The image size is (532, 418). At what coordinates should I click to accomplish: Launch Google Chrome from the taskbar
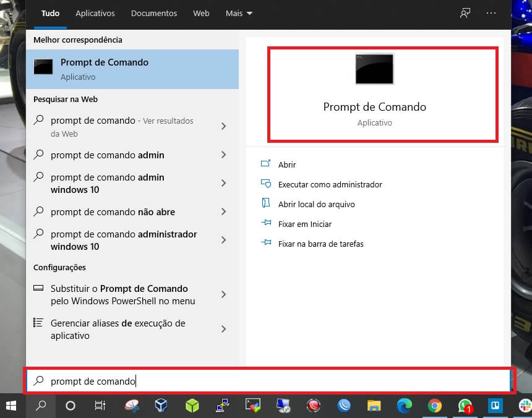435,406
